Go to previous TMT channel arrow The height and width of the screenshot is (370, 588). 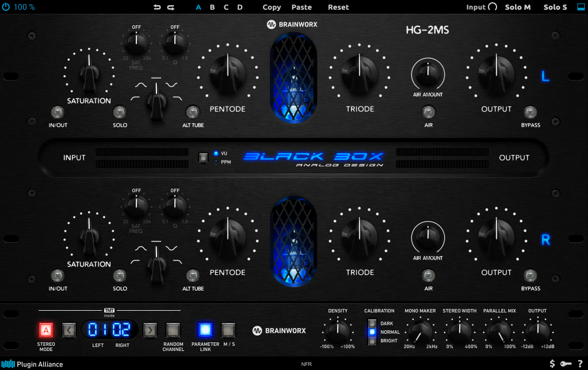[68, 330]
